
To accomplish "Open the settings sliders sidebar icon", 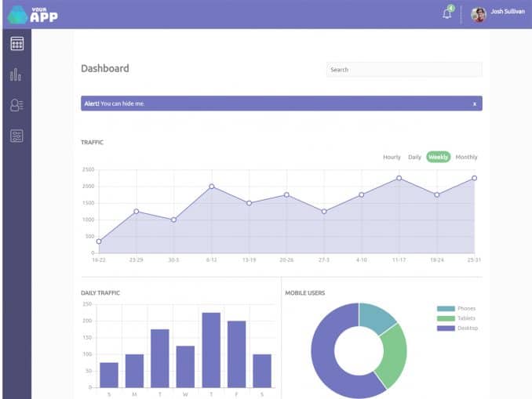I will (x=16, y=136).
